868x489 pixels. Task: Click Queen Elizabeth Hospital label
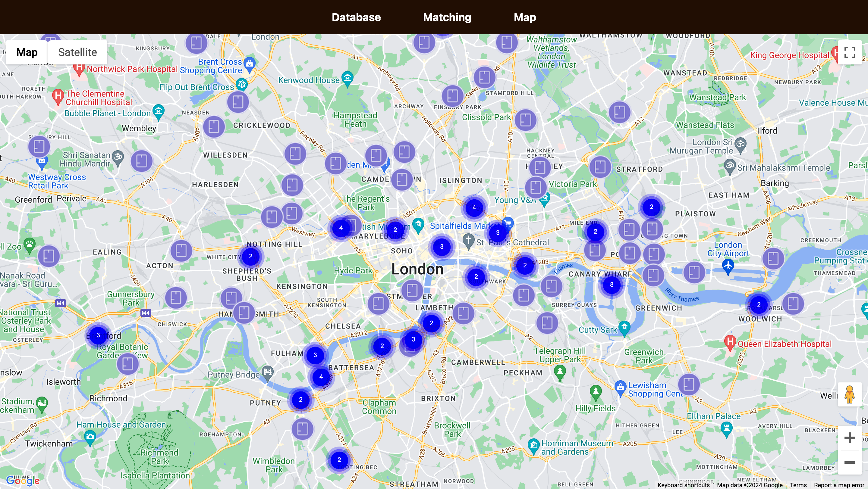785,344
